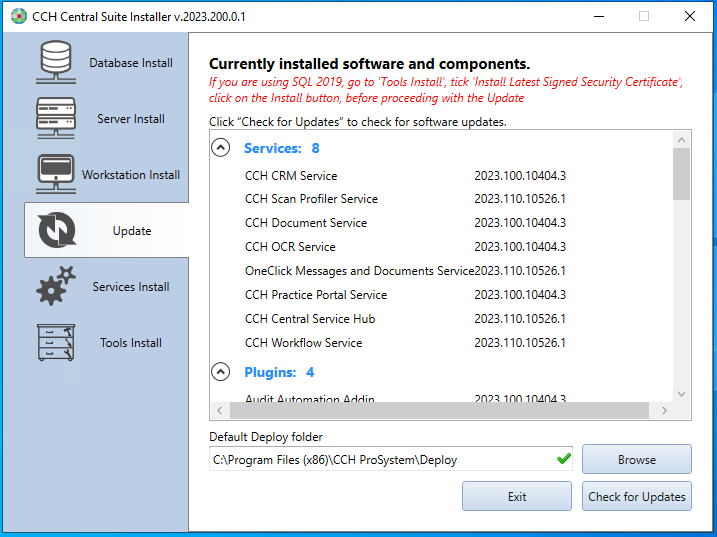This screenshot has height=537, width=717.
Task: Browse for a deploy folder
Action: click(636, 460)
